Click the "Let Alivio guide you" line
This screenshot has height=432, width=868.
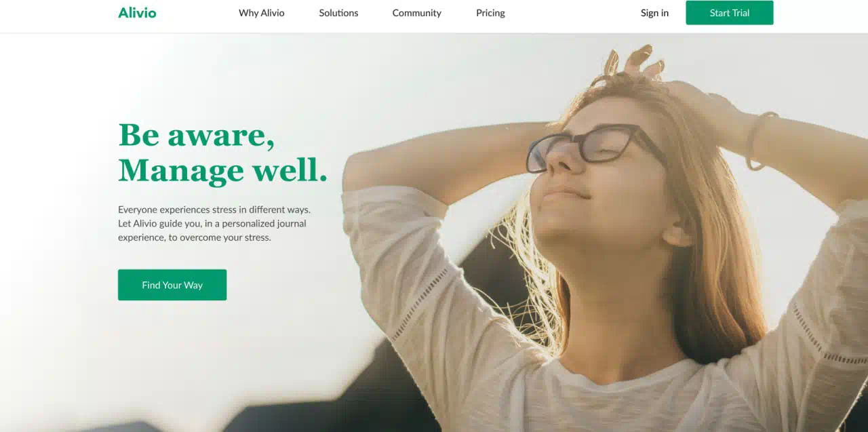[x=212, y=223]
